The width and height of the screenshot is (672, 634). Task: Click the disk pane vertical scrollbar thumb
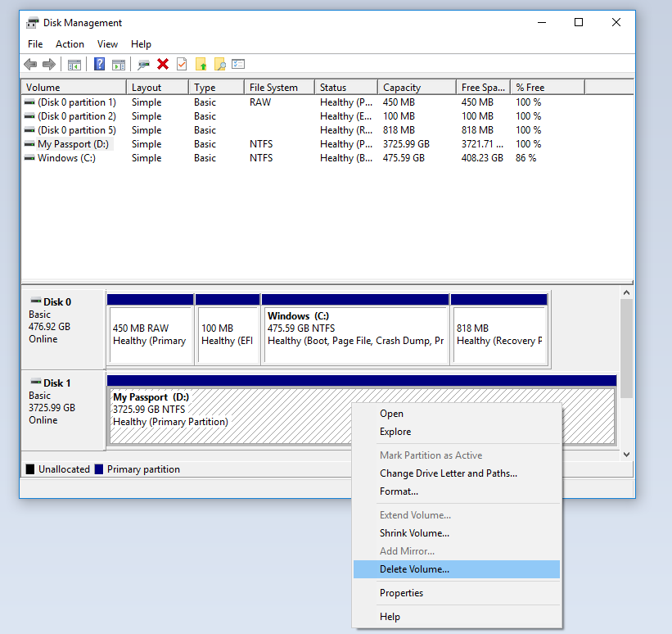(x=626, y=348)
